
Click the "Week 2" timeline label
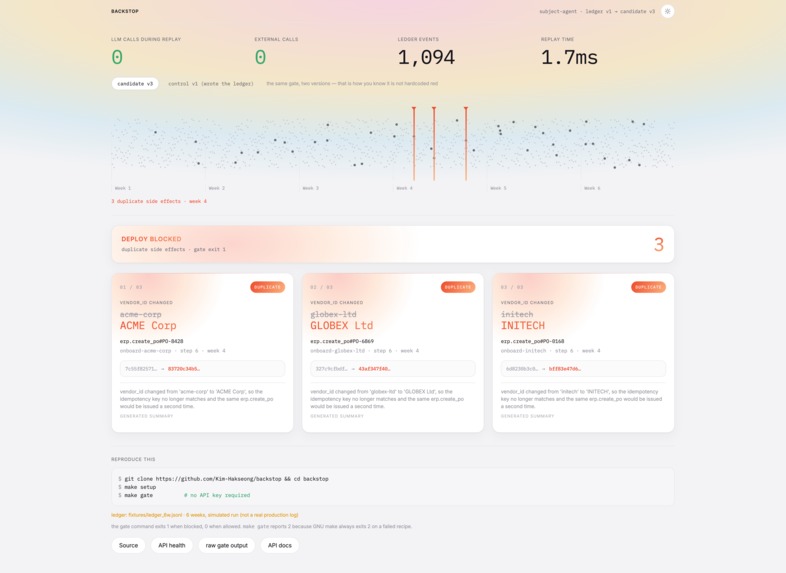217,188
